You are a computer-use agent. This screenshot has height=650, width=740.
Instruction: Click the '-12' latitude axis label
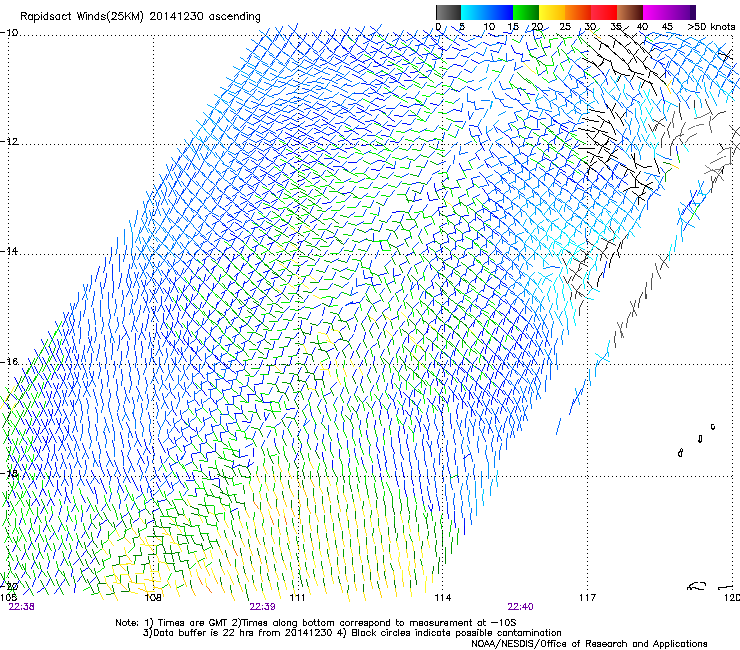pos(9,142)
